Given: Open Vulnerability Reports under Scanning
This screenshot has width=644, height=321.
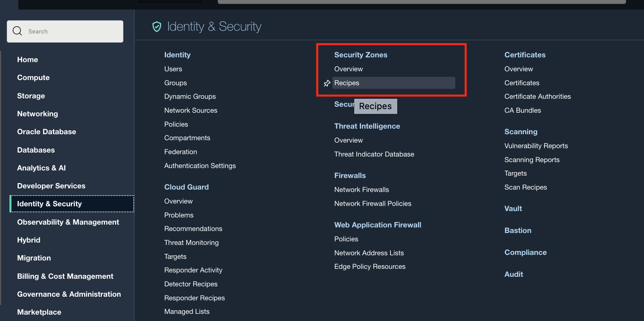Looking at the screenshot, I should [536, 145].
